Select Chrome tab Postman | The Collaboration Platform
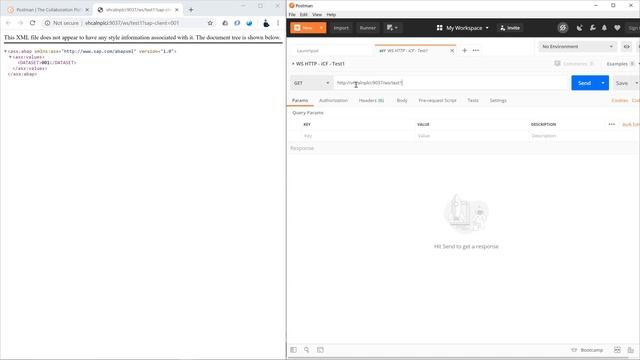Screen dimensions: 640x360 [48, 10]
